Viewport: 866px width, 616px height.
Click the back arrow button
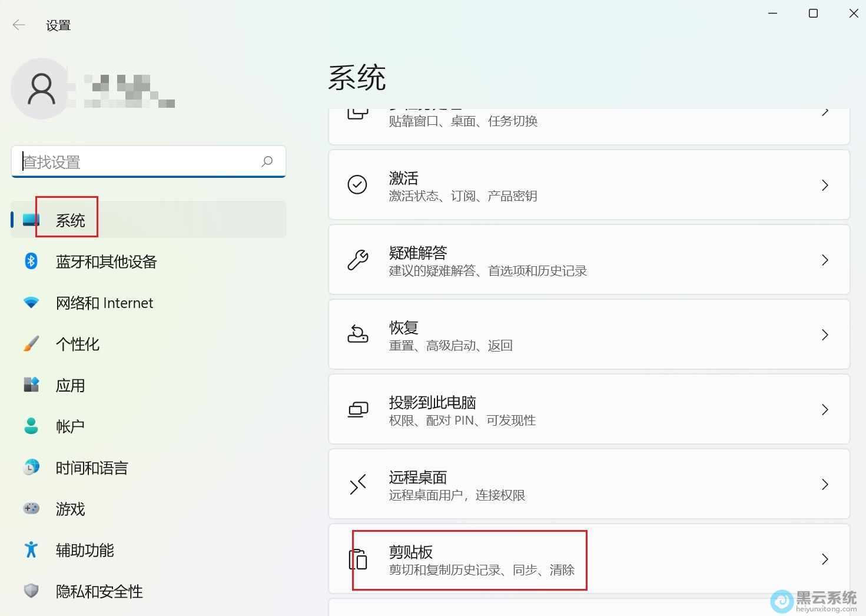coord(19,25)
